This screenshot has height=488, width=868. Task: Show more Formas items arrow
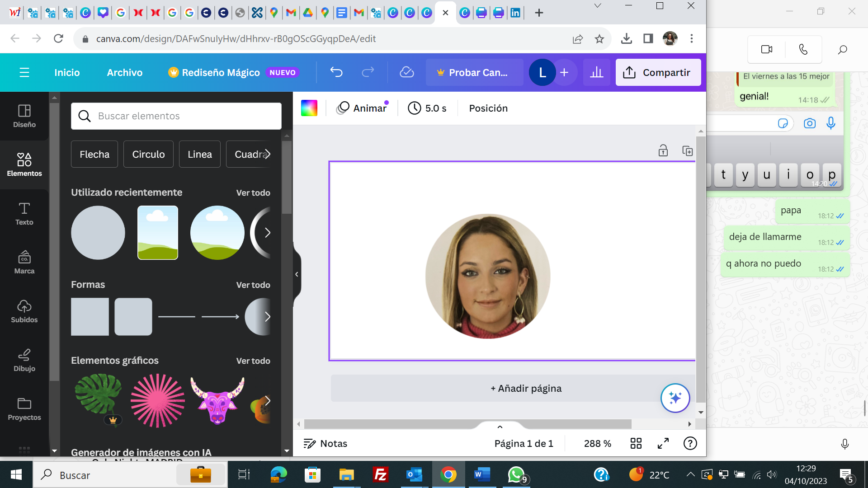(268, 317)
